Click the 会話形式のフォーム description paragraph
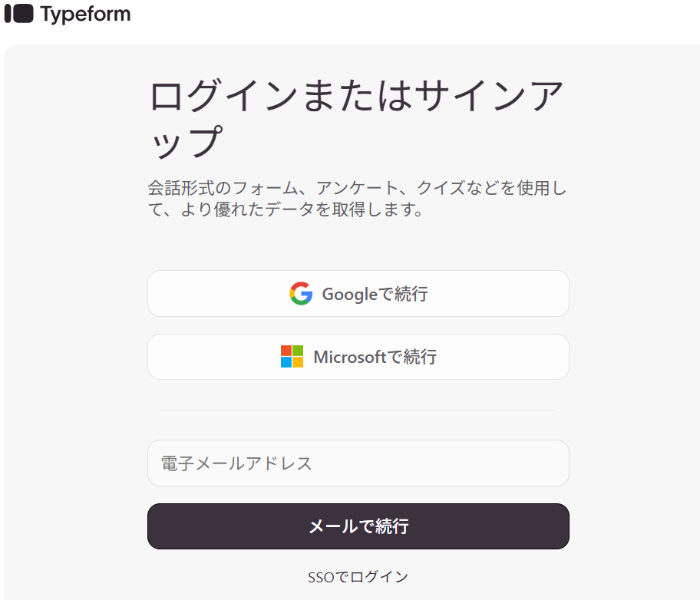Screen dimensions: 700x600 pos(356,199)
